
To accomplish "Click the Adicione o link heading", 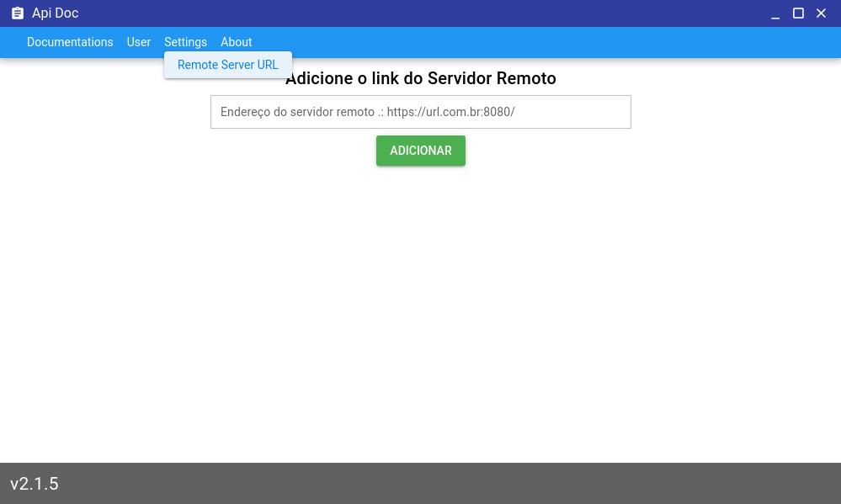I will [420, 78].
